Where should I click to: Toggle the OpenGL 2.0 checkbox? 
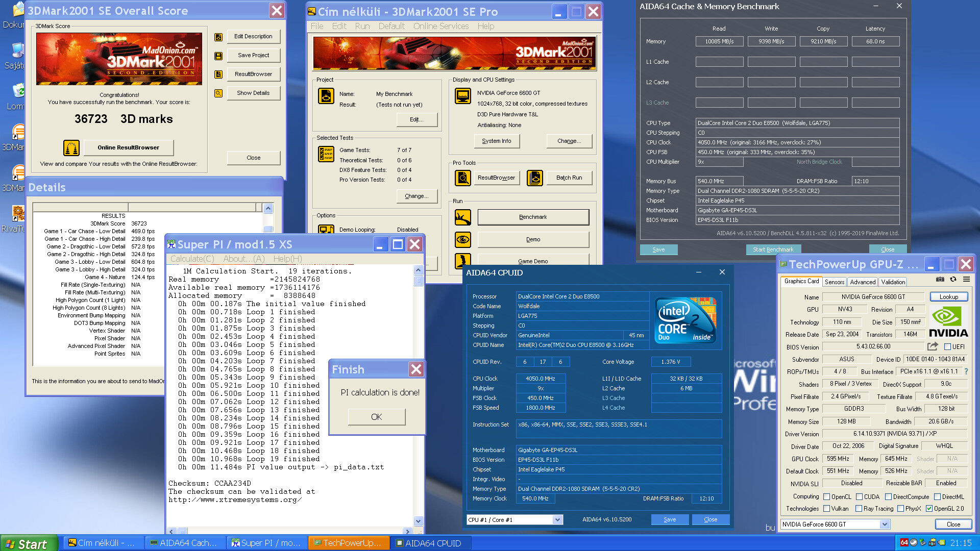(x=929, y=509)
